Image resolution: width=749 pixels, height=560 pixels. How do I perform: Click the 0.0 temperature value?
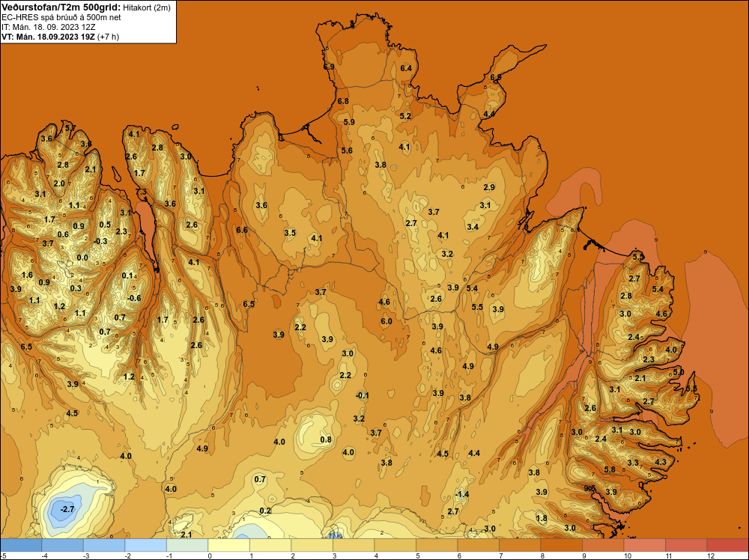point(82,258)
